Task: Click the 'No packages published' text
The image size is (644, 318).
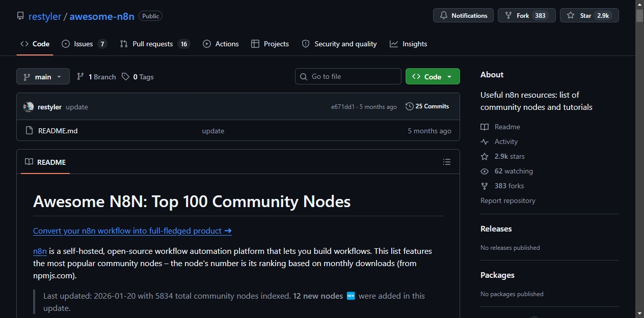Action: tap(512, 294)
